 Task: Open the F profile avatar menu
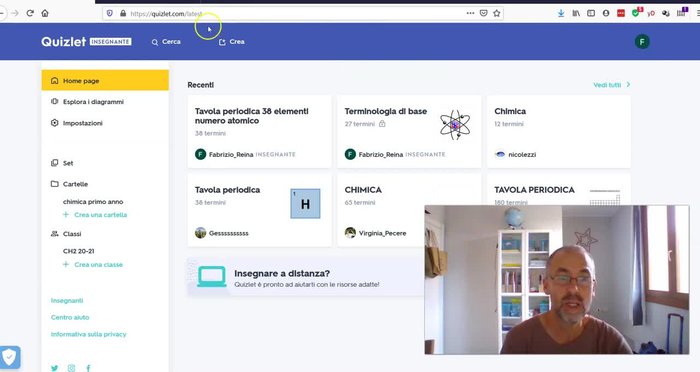point(642,42)
